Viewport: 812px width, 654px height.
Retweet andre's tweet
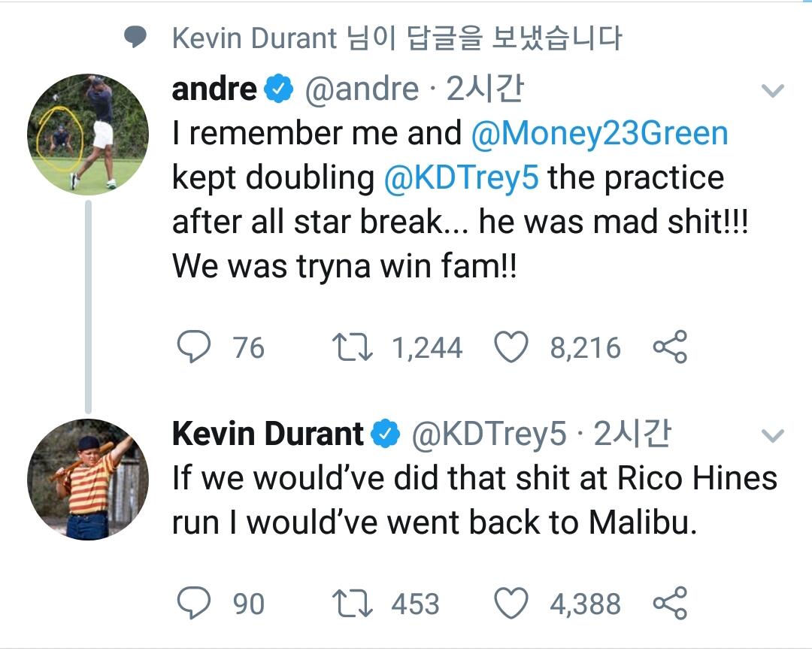350,347
